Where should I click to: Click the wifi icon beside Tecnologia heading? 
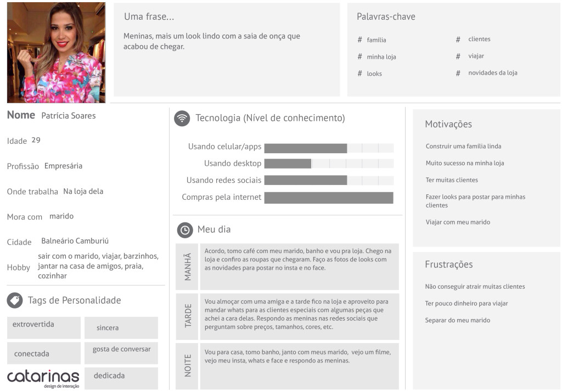coord(182,119)
